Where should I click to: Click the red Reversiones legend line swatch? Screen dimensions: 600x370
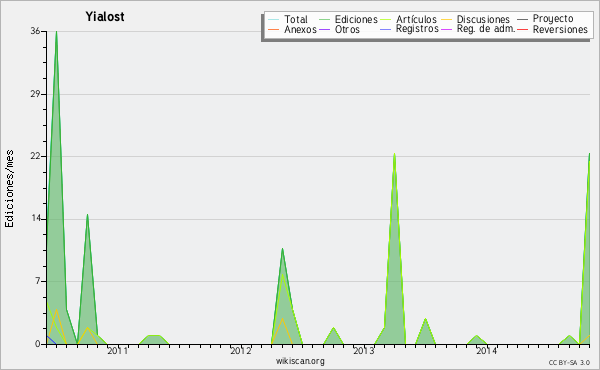[x=523, y=29]
